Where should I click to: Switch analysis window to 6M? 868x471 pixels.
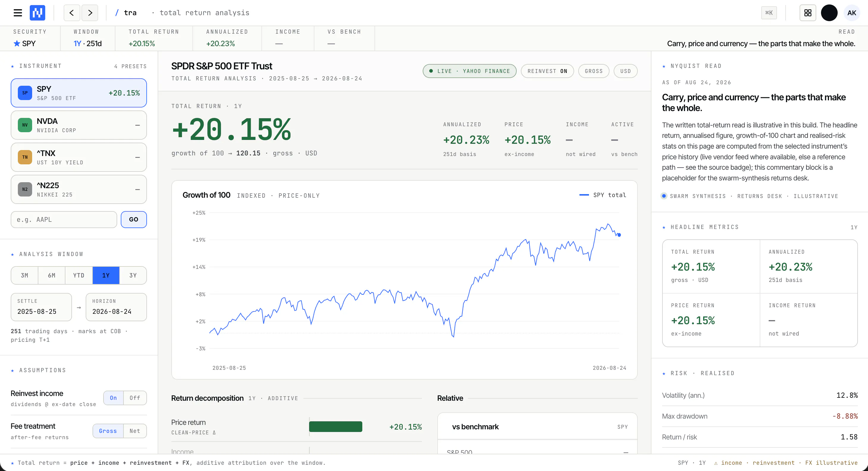(x=51, y=275)
